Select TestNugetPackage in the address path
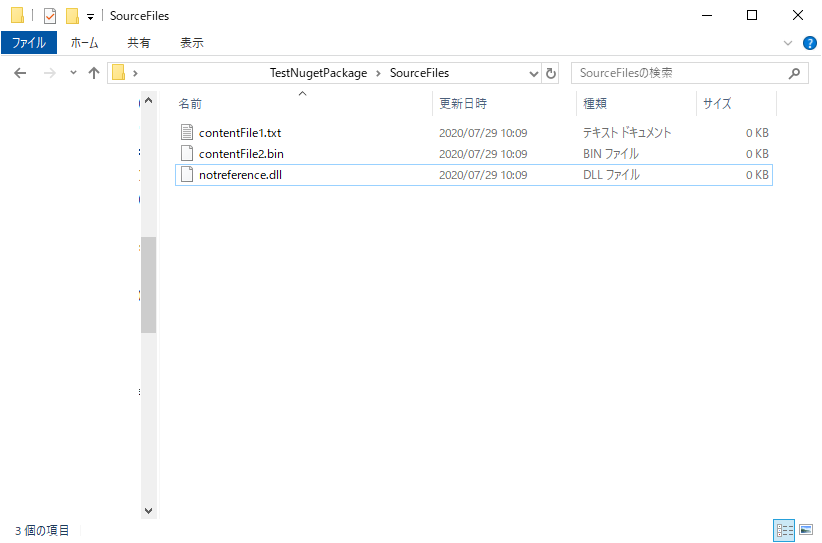This screenshot has height=543, width=822. point(318,73)
